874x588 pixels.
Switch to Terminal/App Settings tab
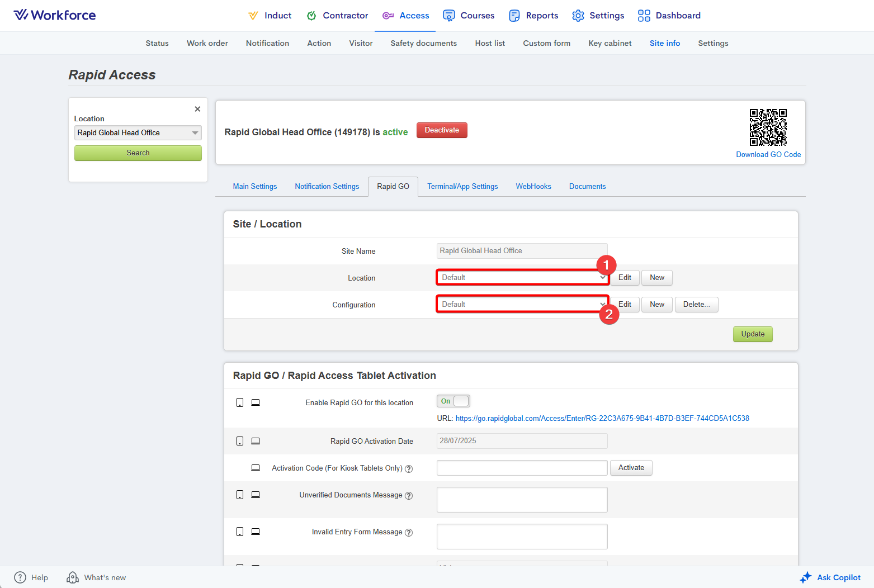pos(462,187)
